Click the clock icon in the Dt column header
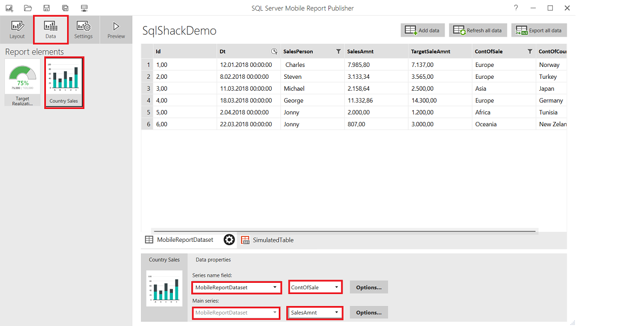 click(274, 51)
